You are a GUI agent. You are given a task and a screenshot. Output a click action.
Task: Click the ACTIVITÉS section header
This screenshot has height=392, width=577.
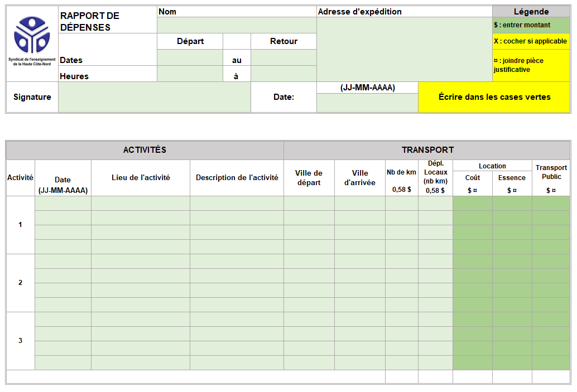[145, 150]
